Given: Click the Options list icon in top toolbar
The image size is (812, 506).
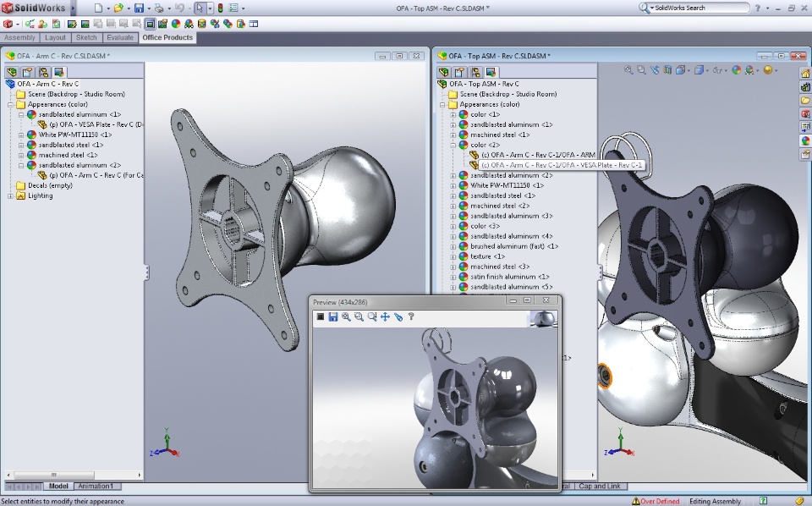Looking at the screenshot, I should [x=233, y=8].
